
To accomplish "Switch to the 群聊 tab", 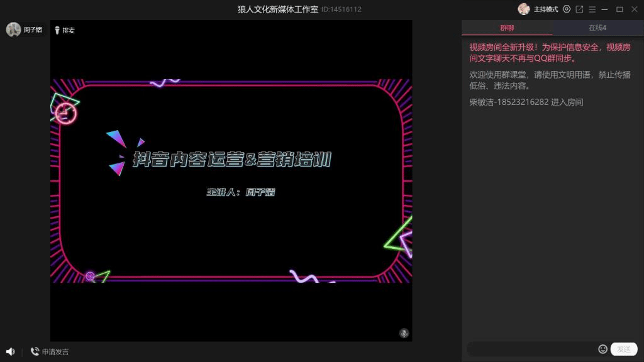I will (x=507, y=28).
